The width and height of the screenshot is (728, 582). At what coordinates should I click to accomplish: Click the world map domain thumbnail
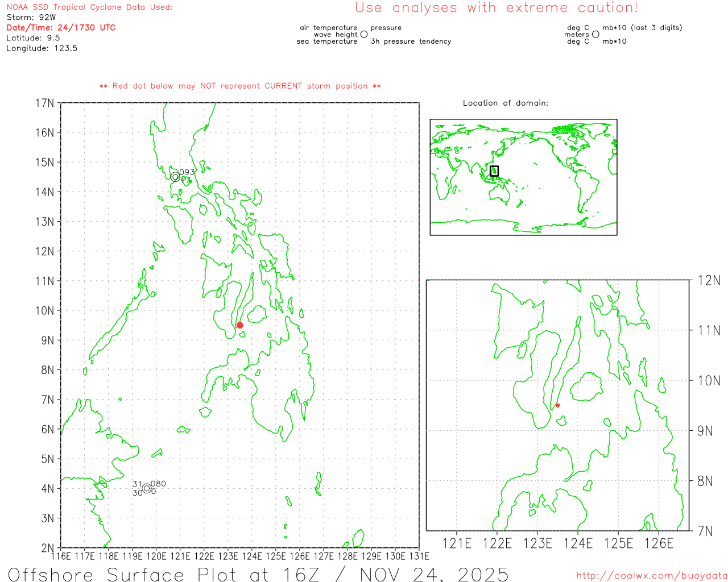coord(523,177)
